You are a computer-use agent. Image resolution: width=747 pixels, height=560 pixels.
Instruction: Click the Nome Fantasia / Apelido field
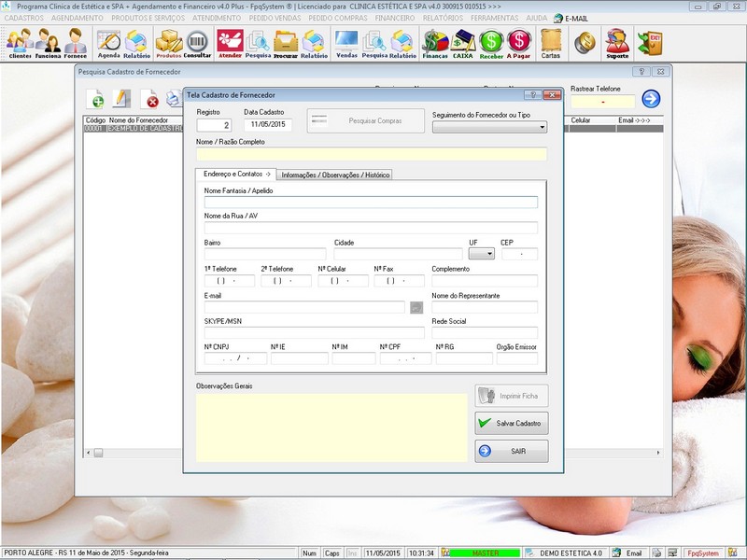click(x=371, y=202)
